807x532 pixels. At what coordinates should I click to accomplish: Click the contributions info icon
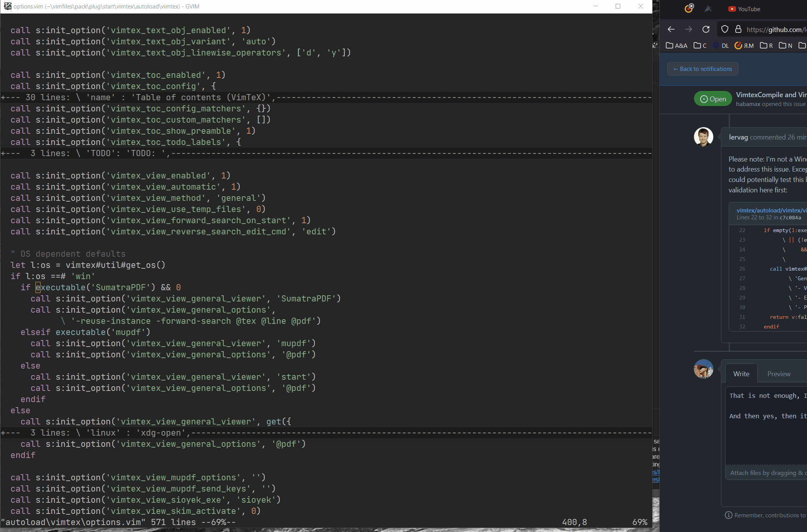728,515
